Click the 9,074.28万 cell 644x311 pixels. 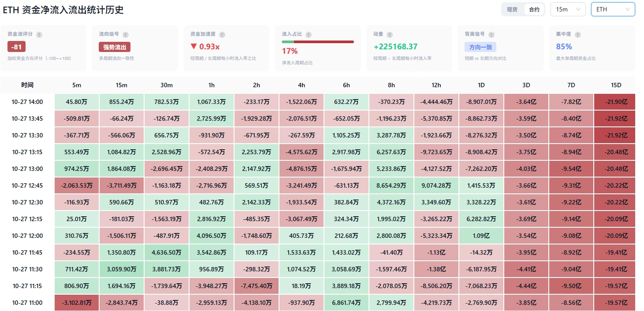tap(436, 185)
